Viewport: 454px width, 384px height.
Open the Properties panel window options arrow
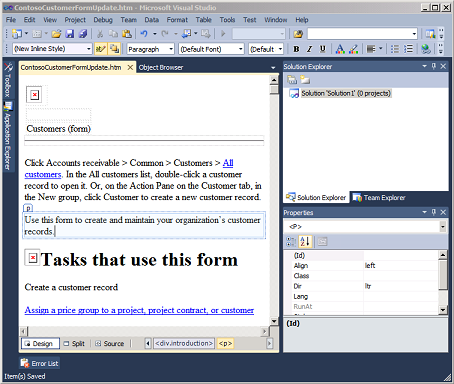point(424,212)
